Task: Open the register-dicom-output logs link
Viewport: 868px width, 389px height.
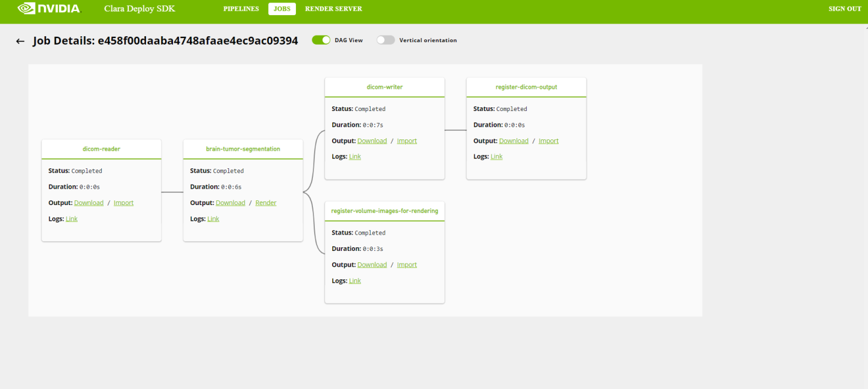Action: pos(497,156)
